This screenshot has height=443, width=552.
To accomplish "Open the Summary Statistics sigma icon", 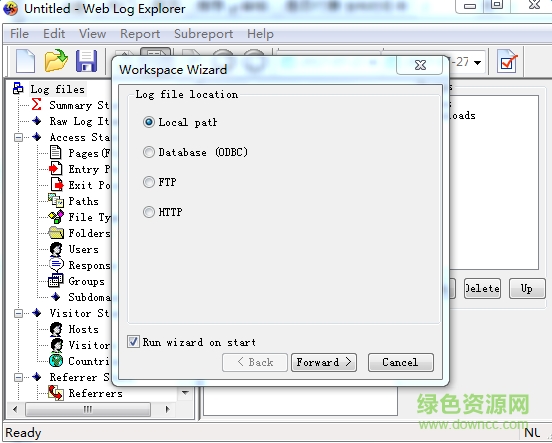I will 37,105.
